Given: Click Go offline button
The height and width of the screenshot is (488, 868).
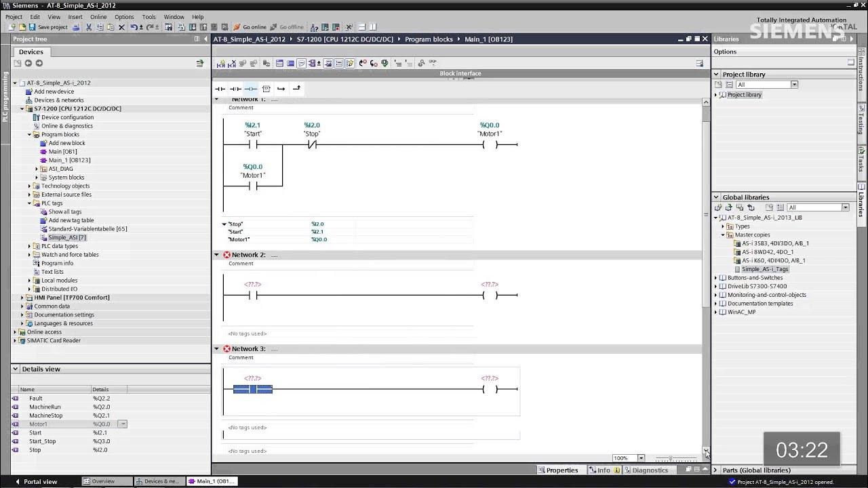Looking at the screenshot, I should (287, 27).
